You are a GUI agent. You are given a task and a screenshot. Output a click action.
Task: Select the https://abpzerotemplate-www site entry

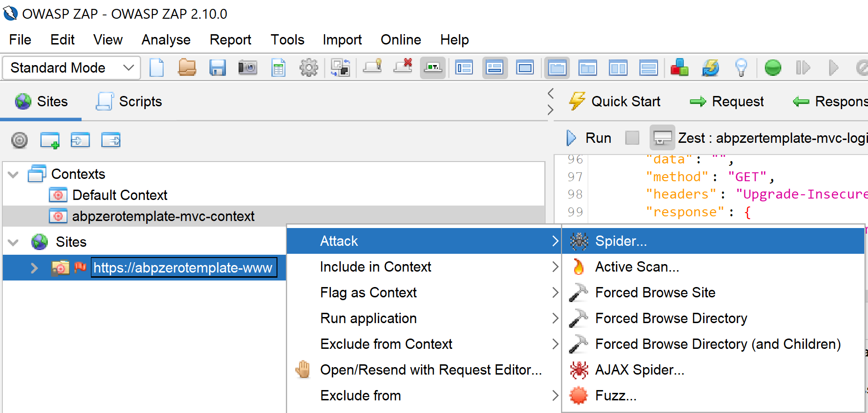183,268
